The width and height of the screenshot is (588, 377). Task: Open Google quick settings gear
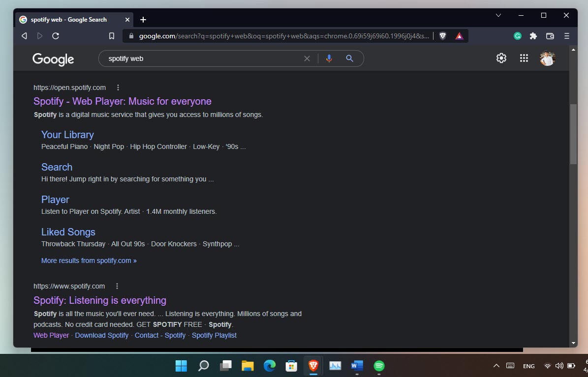click(x=501, y=58)
